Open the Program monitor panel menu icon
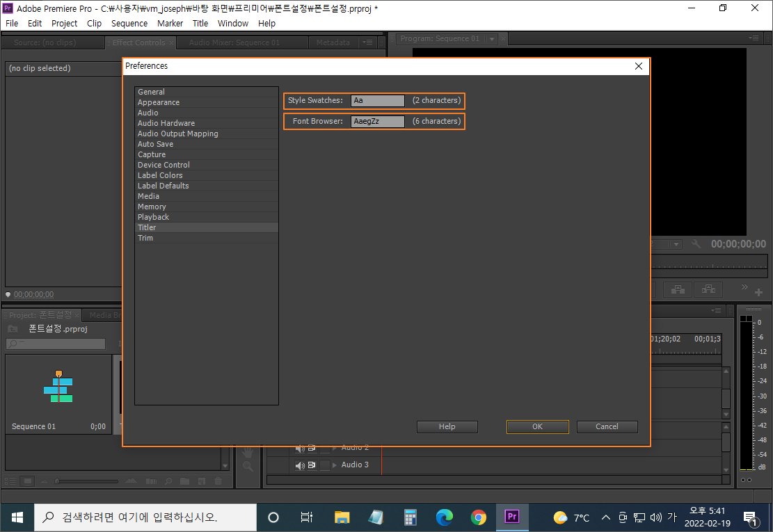The image size is (773, 532). coord(754,38)
